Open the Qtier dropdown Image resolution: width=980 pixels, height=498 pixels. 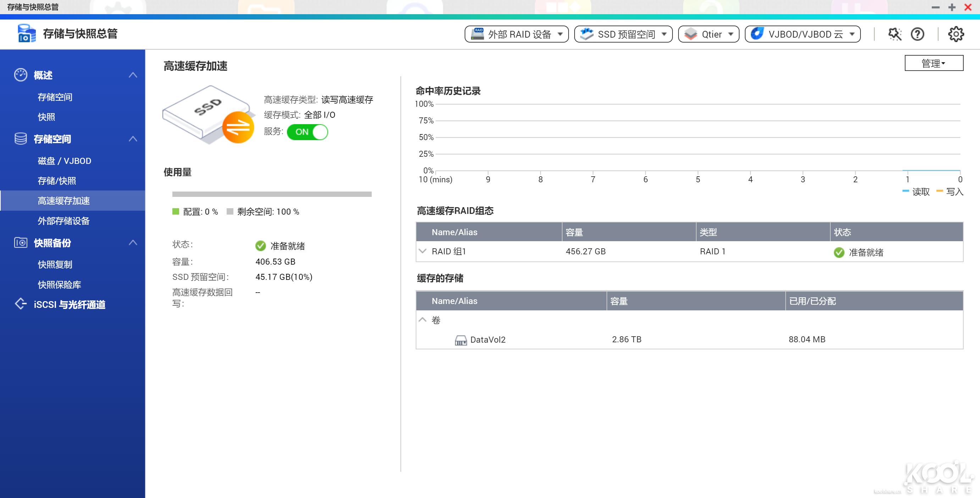[708, 34]
